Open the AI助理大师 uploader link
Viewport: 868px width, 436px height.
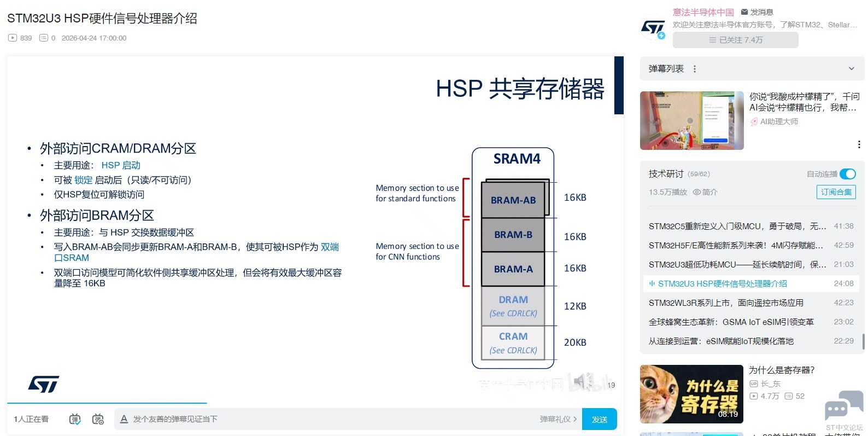[x=779, y=121]
